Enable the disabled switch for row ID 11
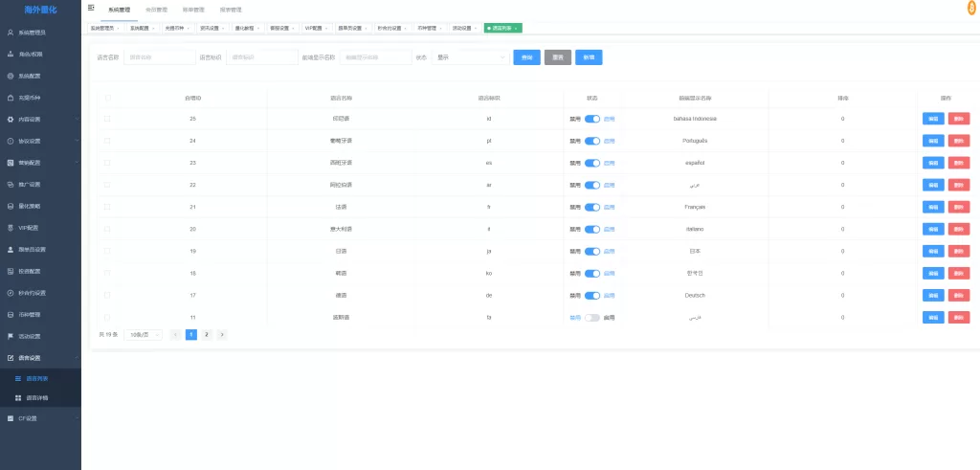The width and height of the screenshot is (980, 470). pyautogui.click(x=591, y=317)
